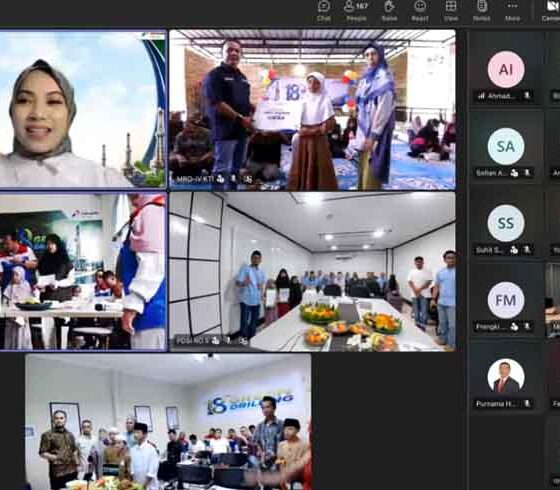Click the signal strength icon beside Ahmad
The image size is (560, 490).
pos(481,96)
